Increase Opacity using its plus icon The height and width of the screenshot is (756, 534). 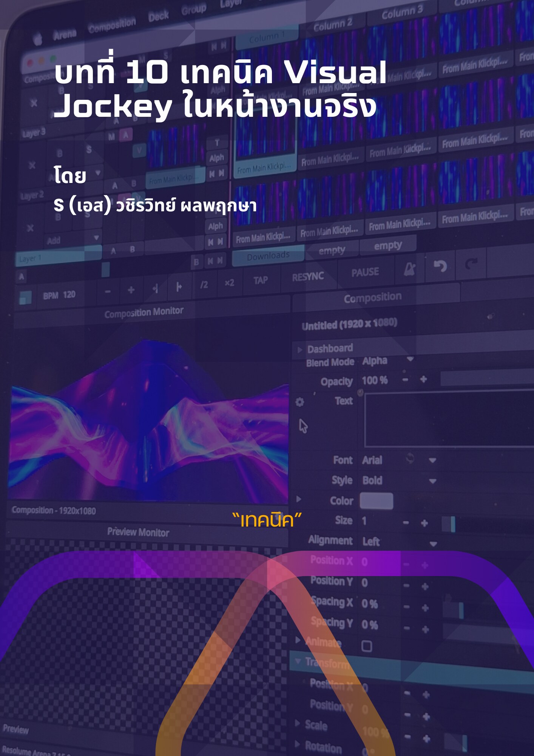(x=423, y=379)
